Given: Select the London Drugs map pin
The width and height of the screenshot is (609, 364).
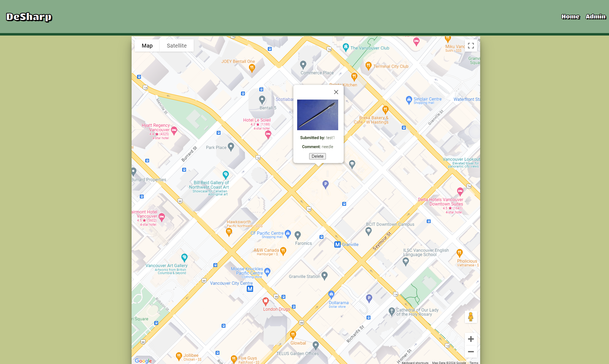Looking at the screenshot, I should click(x=265, y=301).
